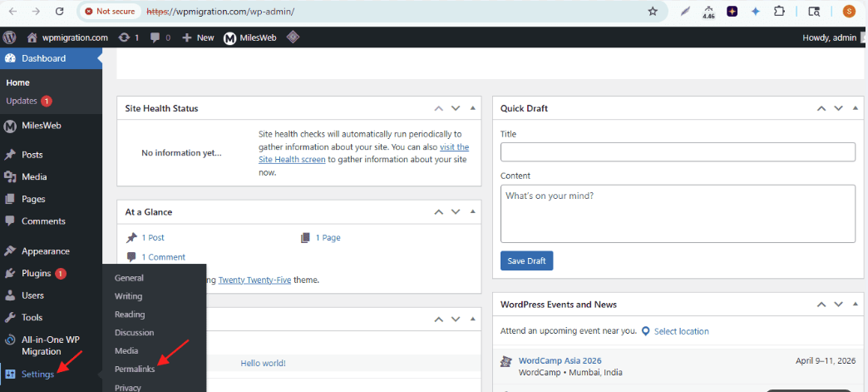Select Plugins in the admin sidebar
Screen dimensions: 868x392
click(37, 273)
